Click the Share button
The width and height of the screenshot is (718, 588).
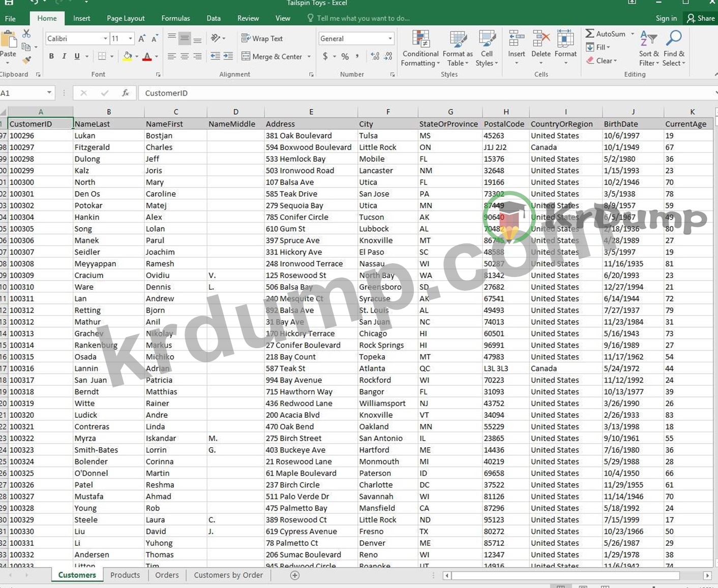(701, 18)
